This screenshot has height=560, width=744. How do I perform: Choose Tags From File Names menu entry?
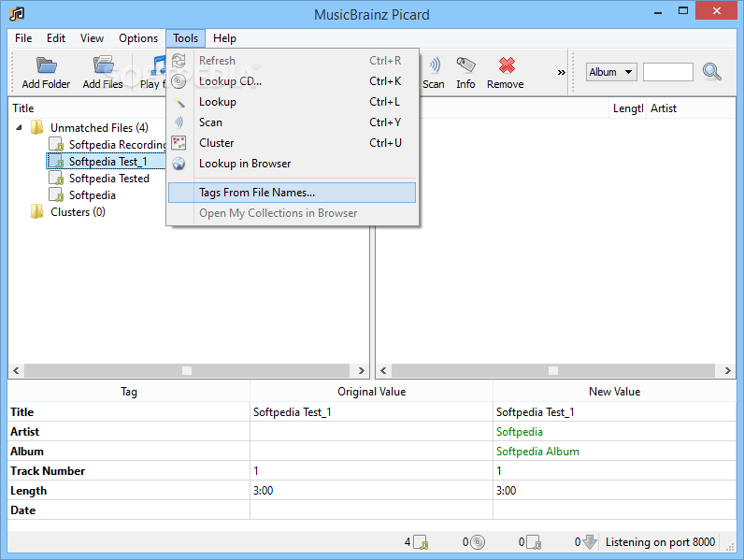[x=293, y=193]
